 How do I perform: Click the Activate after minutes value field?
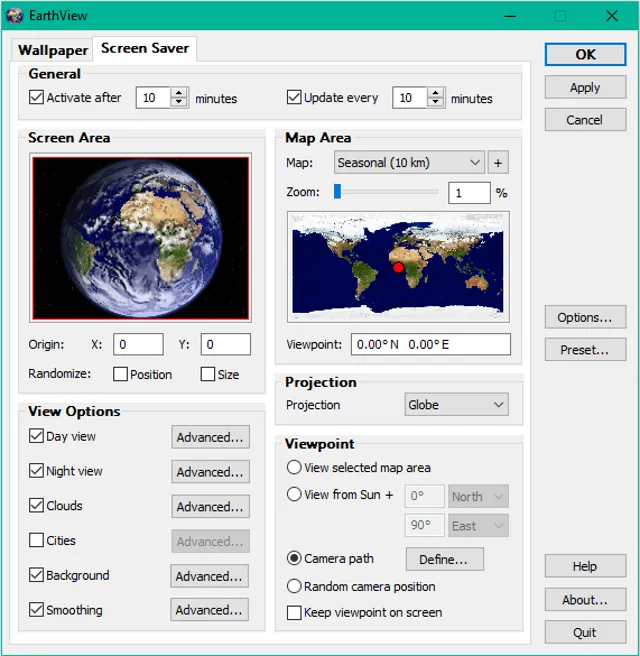[x=153, y=97]
